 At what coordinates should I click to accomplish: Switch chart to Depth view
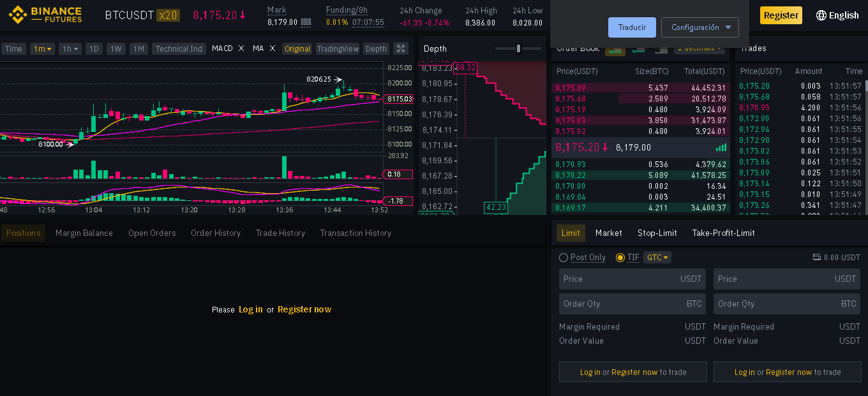coord(376,48)
